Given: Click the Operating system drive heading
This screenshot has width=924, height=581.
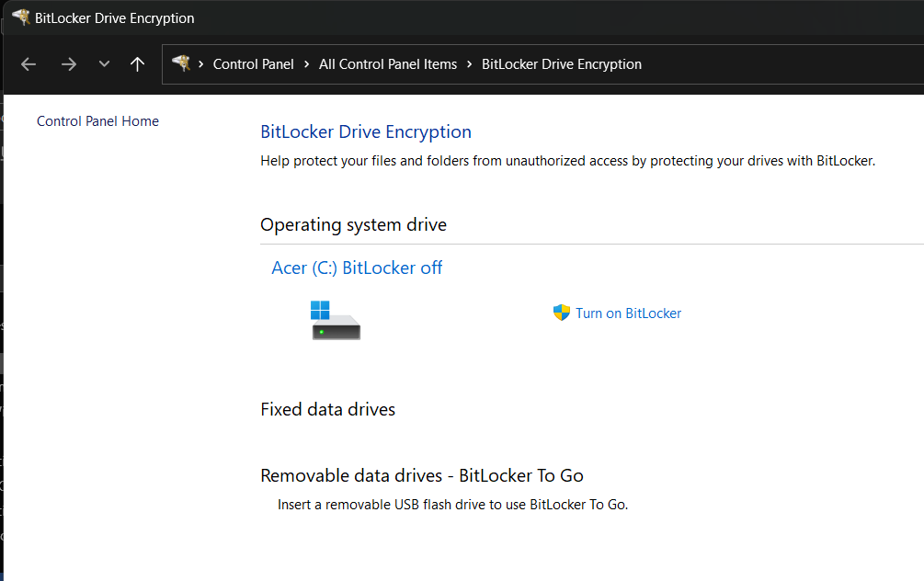Looking at the screenshot, I should 354,225.
